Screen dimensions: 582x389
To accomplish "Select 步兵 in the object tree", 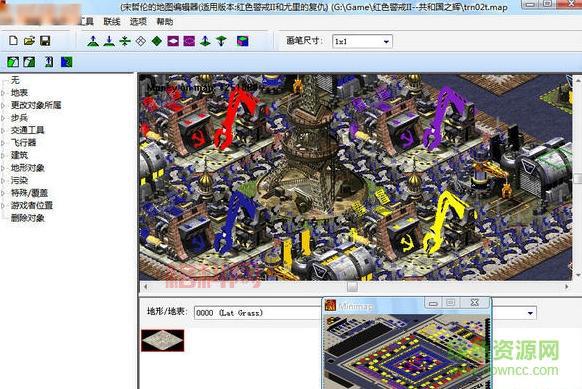I will click(19, 118).
